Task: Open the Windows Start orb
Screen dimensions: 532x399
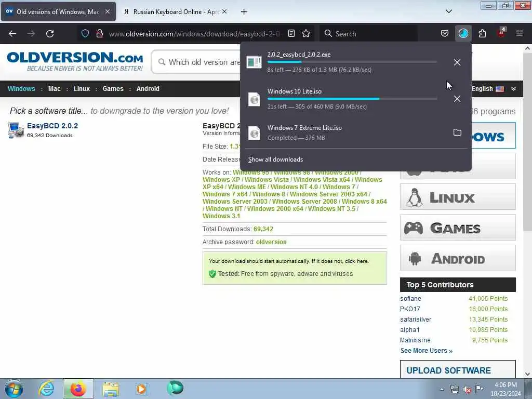Action: (14, 389)
